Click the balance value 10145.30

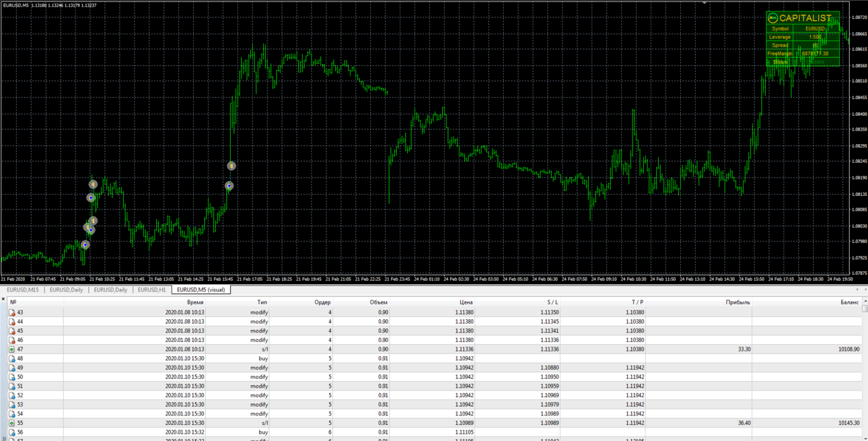click(x=849, y=423)
